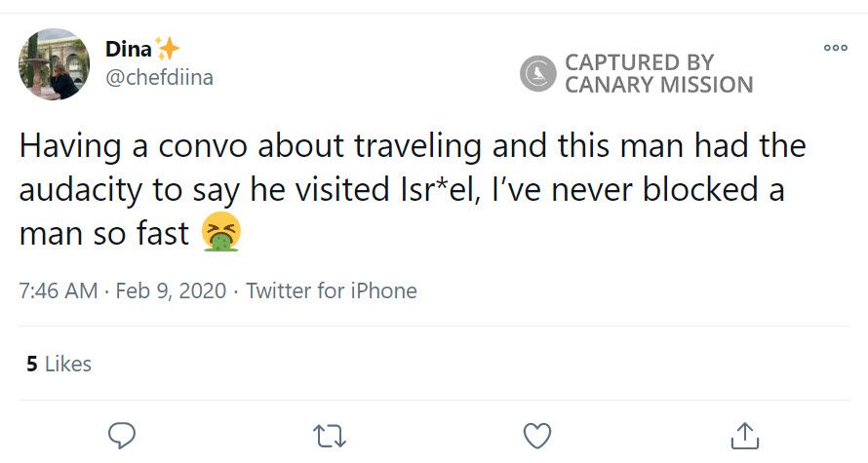868x463 pixels.
Task: Retweet this tweet using the arrows icon
Action: click(x=330, y=435)
